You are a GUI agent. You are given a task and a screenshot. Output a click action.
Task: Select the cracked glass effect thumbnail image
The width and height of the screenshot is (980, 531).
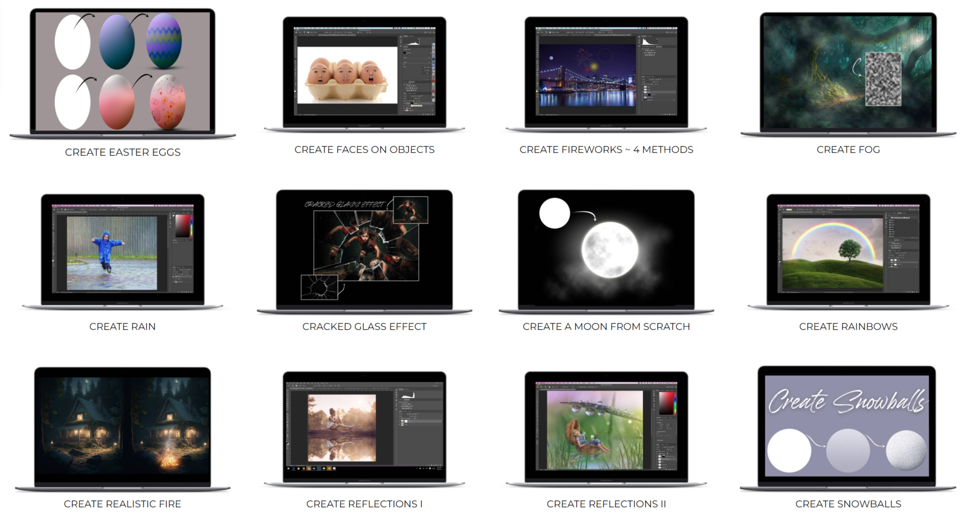pyautogui.click(x=364, y=249)
